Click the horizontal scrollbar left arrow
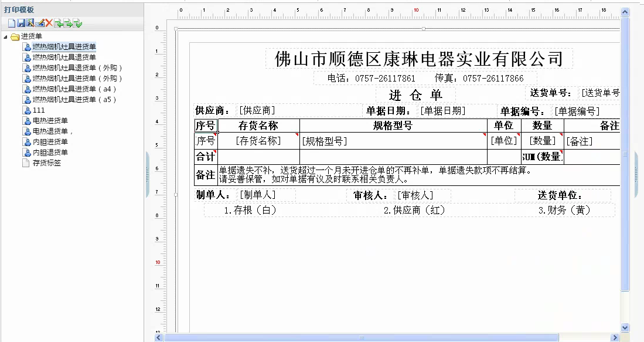This screenshot has height=342, width=644. (x=159, y=337)
